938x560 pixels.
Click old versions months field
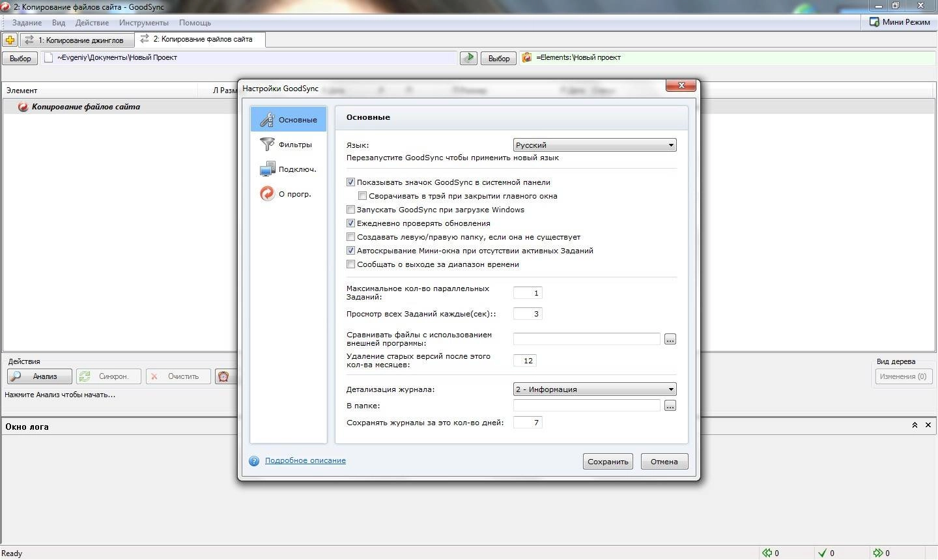click(525, 361)
